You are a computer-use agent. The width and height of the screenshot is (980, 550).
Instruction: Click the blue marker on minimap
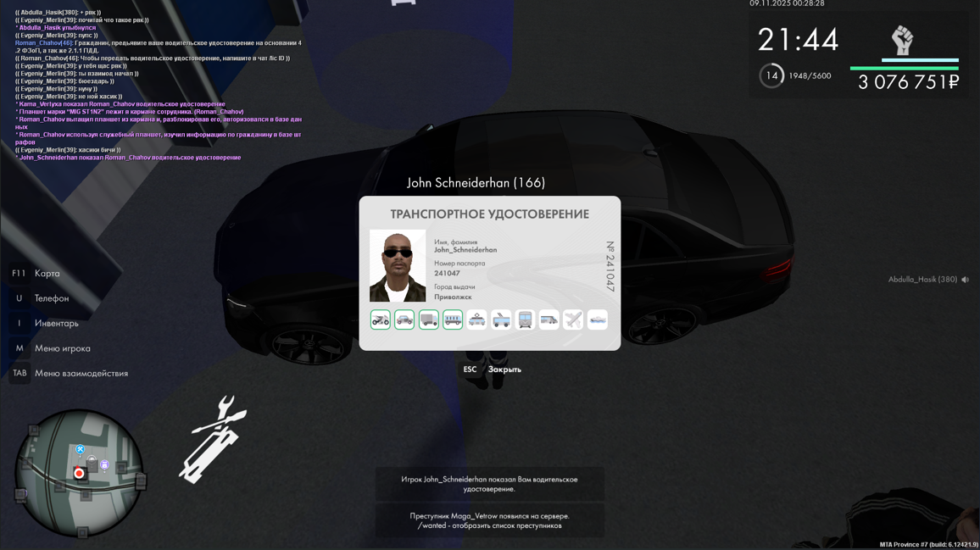80,449
